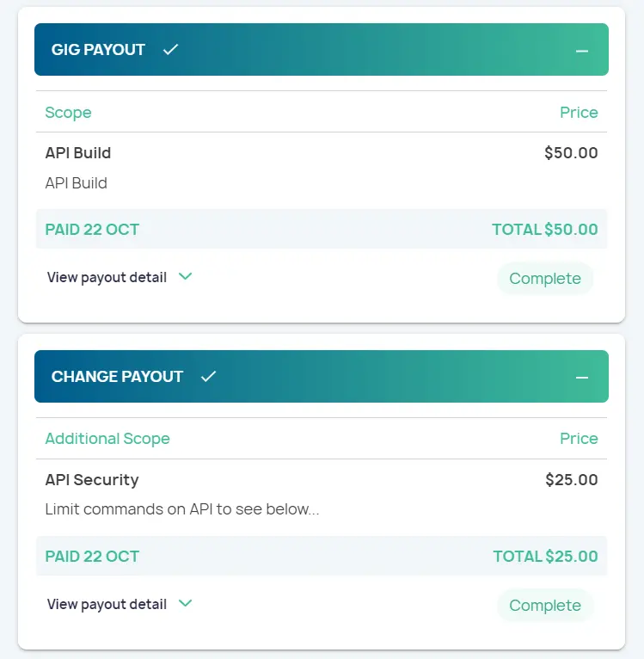This screenshot has width=644, height=659.
Task: Collapse the Change Payout panel with minus icon
Action: tap(582, 378)
